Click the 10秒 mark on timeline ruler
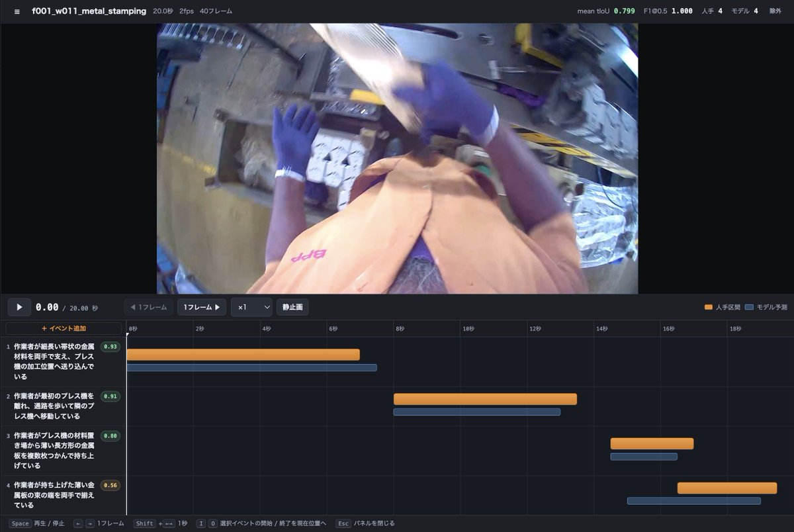794x532 pixels. point(468,329)
